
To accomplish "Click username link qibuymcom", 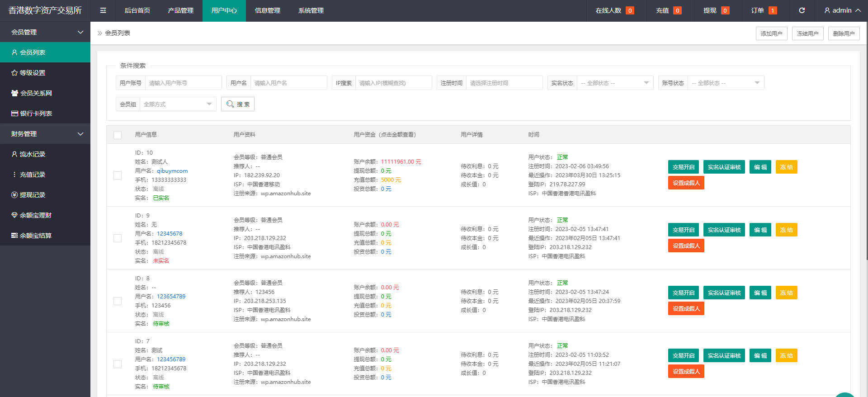I will [172, 171].
